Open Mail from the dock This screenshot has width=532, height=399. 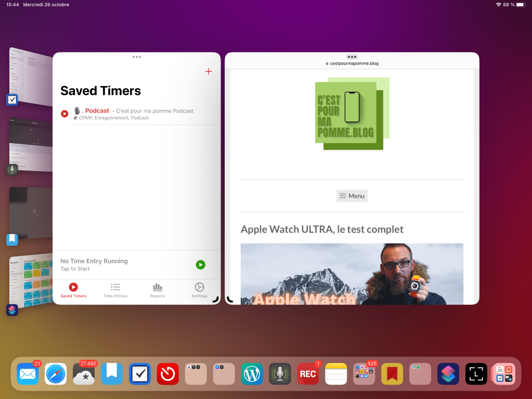click(28, 374)
